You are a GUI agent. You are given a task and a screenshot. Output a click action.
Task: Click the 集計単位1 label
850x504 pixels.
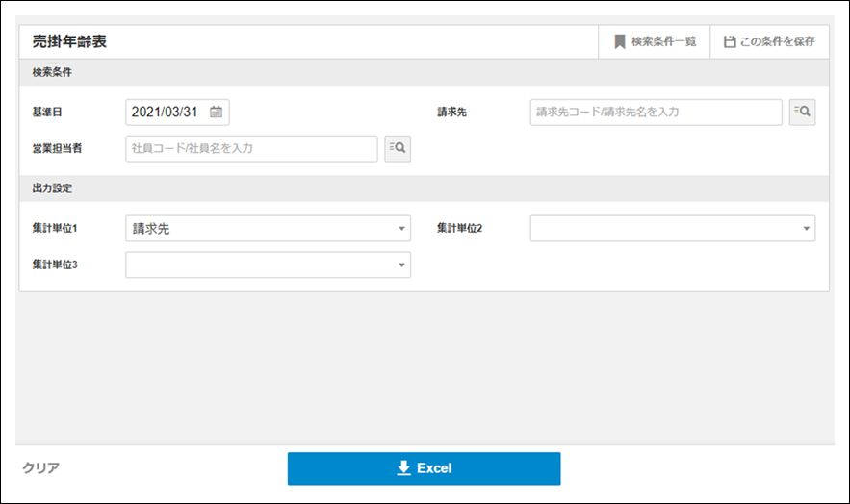(55, 229)
